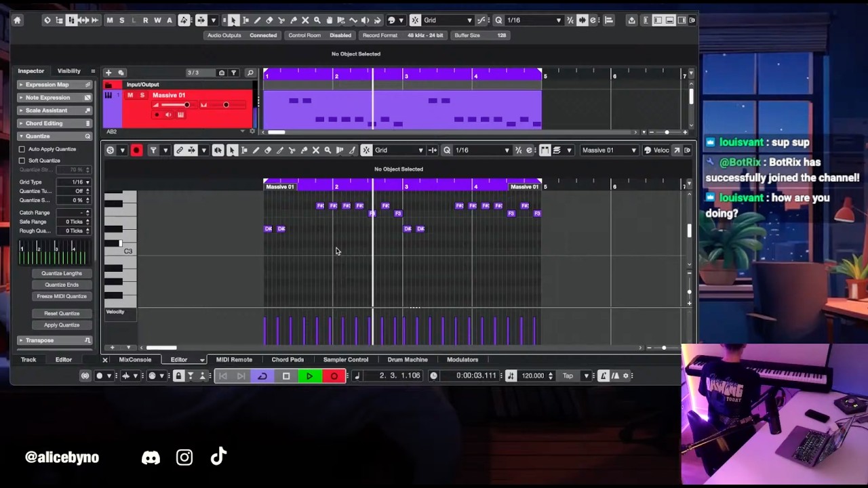Open the Massive 01 part selector dropdown
Screen dimensions: 868x488
(610, 150)
